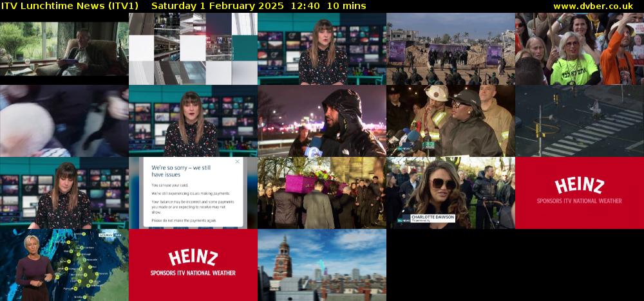Screen dimensions: 644x301
Task: Open the 'We're so sorry' banking message thumbnail
Action: [193, 193]
